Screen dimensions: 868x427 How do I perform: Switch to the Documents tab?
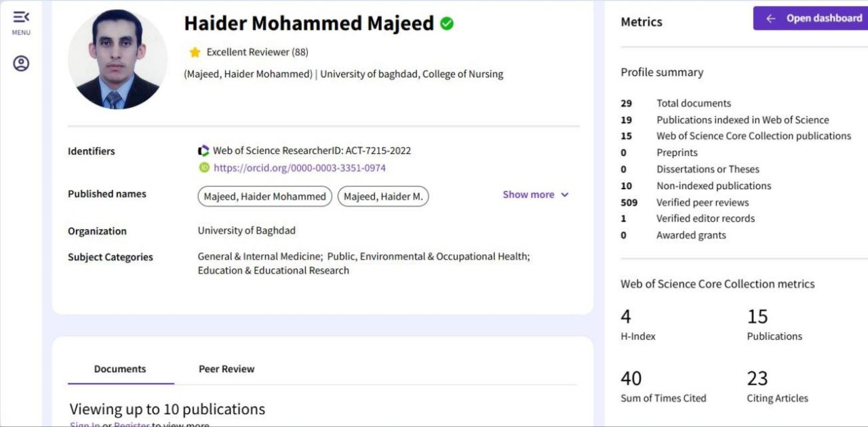[120, 369]
